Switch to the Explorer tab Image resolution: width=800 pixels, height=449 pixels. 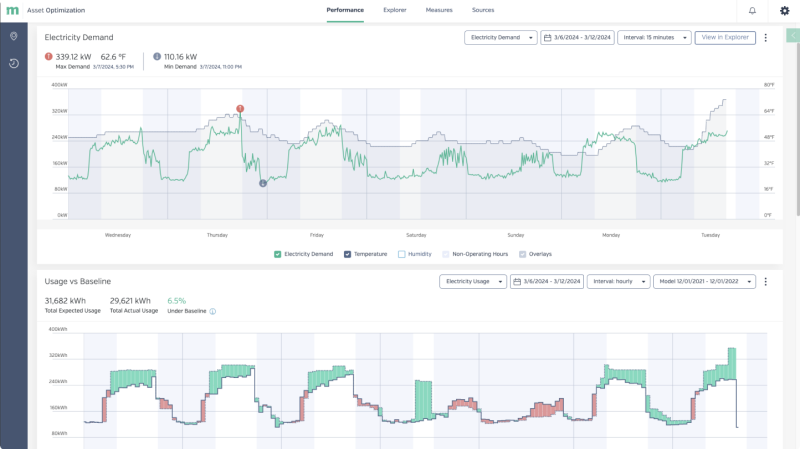tap(395, 10)
